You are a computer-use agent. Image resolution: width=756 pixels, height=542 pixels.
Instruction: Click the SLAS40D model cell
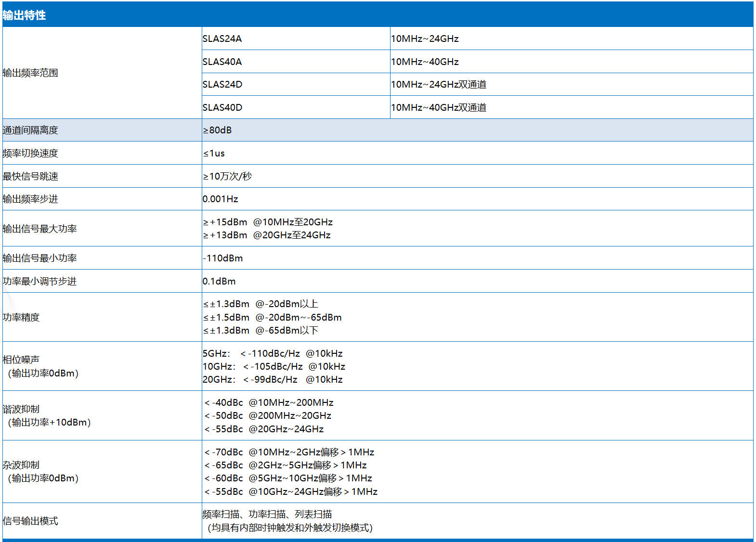(222, 107)
